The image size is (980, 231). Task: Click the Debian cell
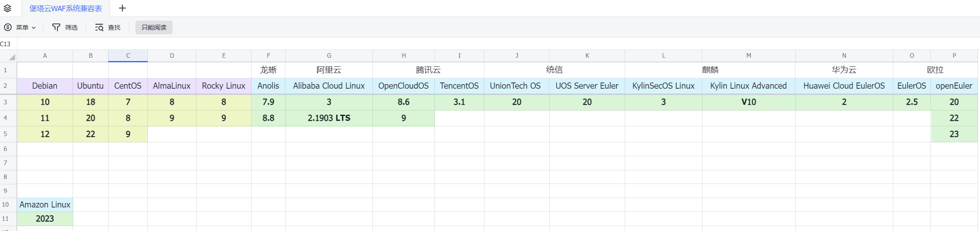tap(45, 86)
